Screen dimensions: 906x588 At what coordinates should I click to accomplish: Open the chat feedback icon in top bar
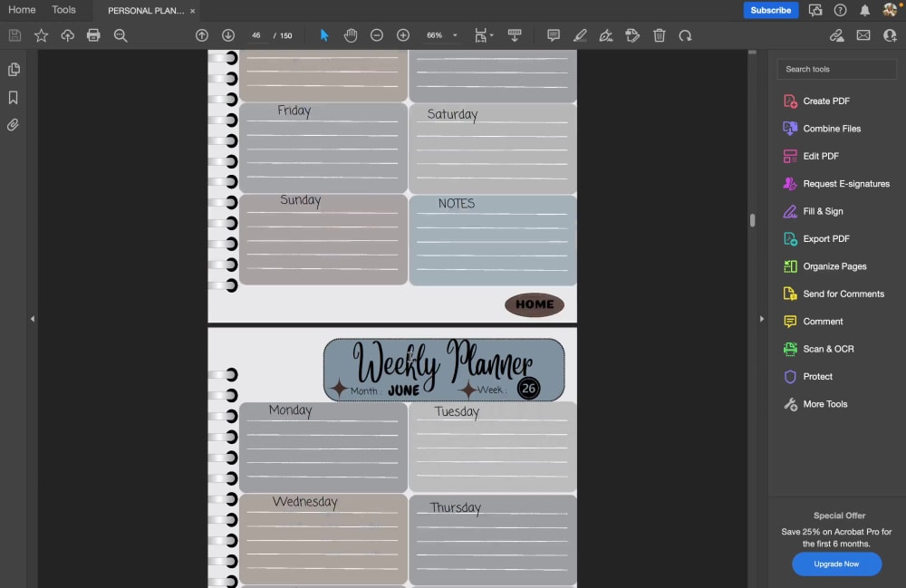[x=815, y=10]
